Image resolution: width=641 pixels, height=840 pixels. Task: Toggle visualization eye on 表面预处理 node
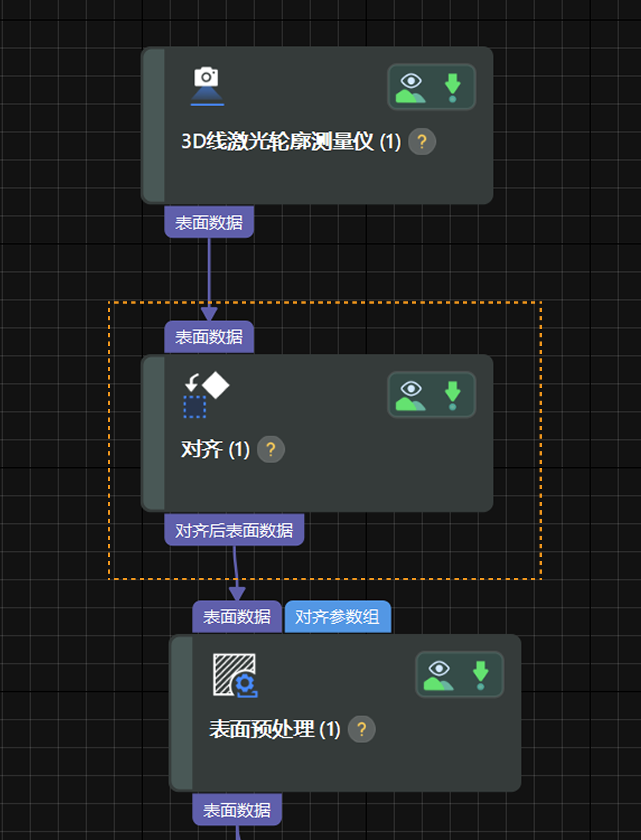click(x=438, y=670)
